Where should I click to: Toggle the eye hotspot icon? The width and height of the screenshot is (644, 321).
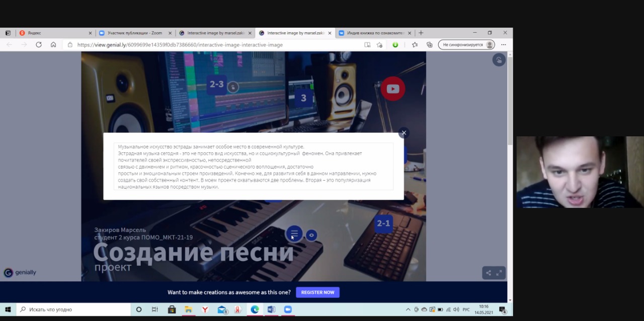point(311,235)
